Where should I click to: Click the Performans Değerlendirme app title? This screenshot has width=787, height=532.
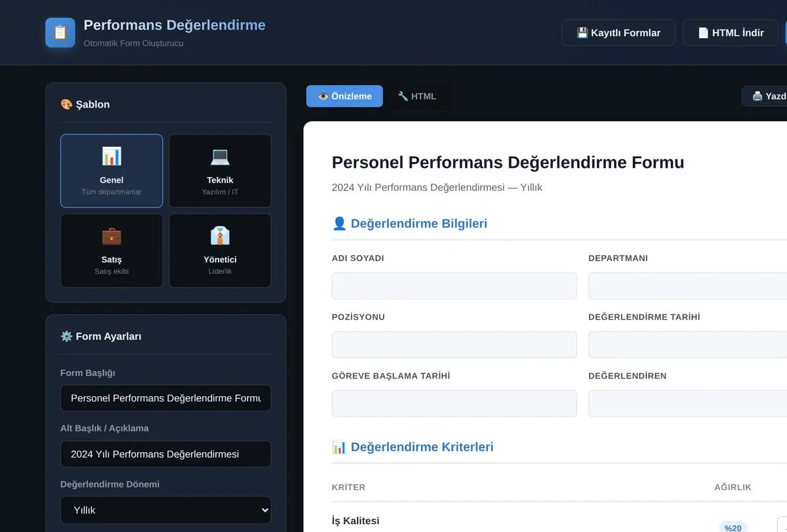point(174,26)
